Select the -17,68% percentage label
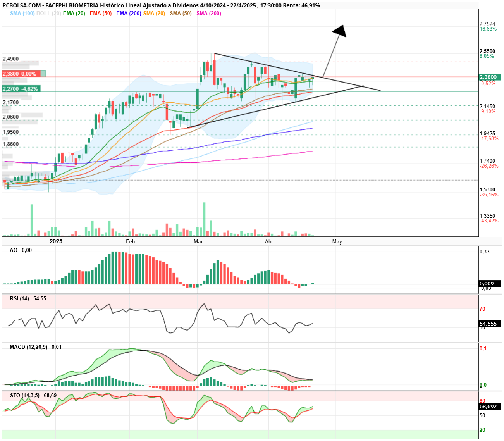The image size is (504, 441). pos(489,138)
